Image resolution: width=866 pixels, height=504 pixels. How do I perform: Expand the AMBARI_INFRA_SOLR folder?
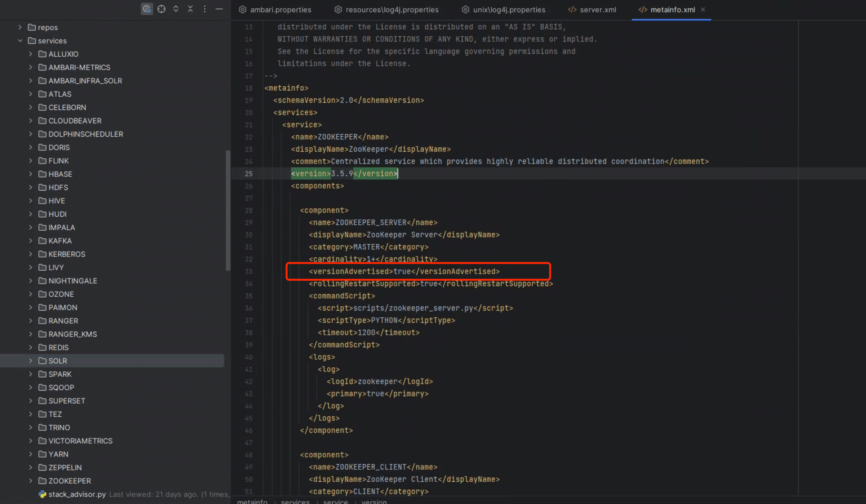click(x=31, y=81)
